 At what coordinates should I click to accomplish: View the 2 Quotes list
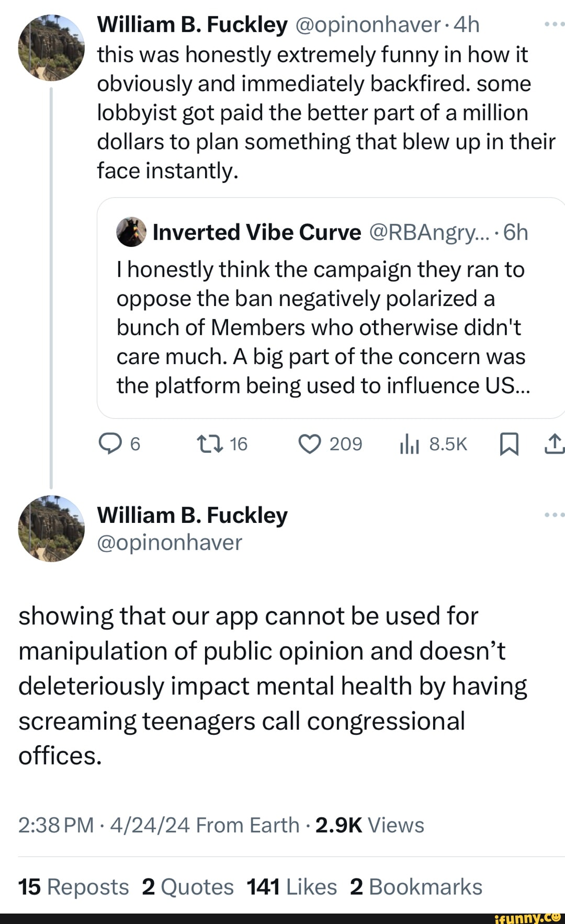point(188,887)
